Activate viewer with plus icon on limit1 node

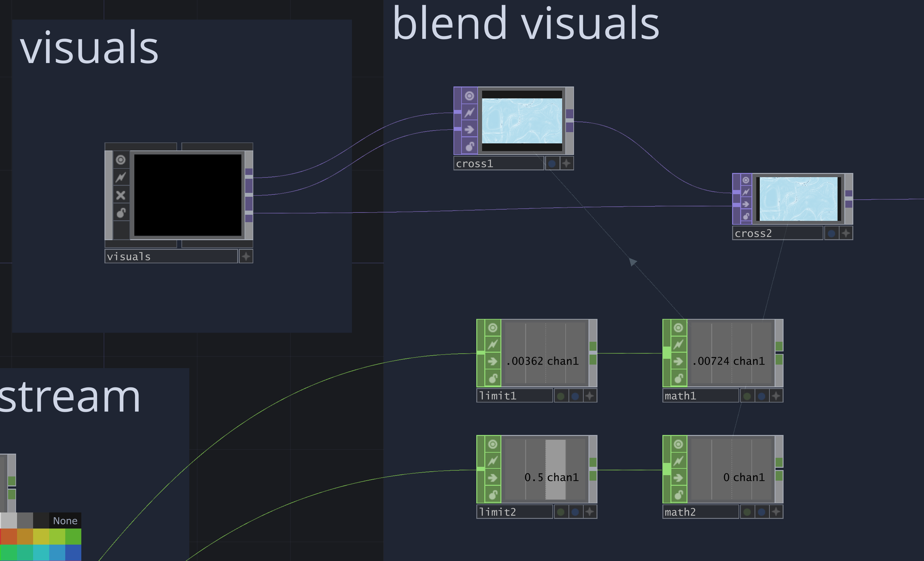pos(590,396)
